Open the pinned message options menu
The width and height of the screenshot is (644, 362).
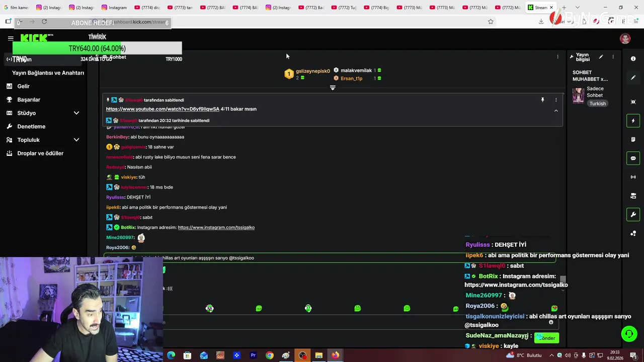click(556, 100)
